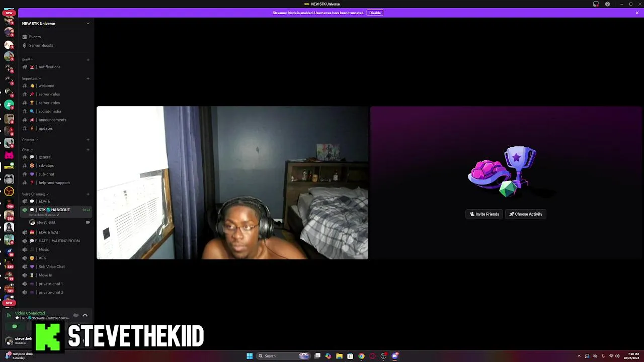The image size is (644, 362).
Task: Open Discord from the taskbar
Action: (x=394, y=356)
